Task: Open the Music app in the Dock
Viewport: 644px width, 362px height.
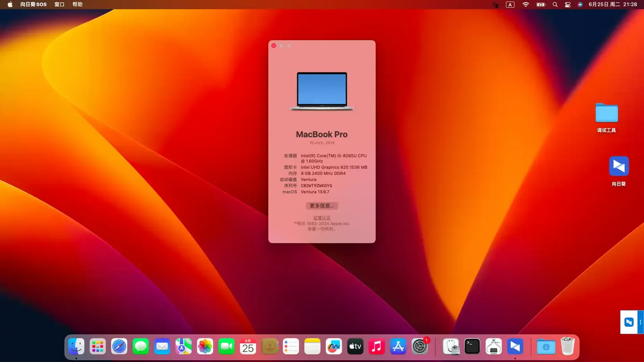Action: tap(377, 346)
